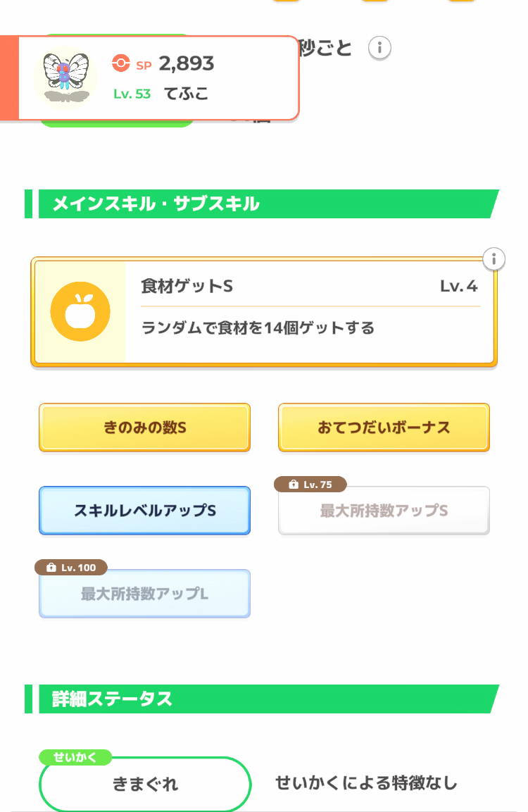
Task: Tap the main skill Lv. 4 label
Action: pyautogui.click(x=458, y=287)
